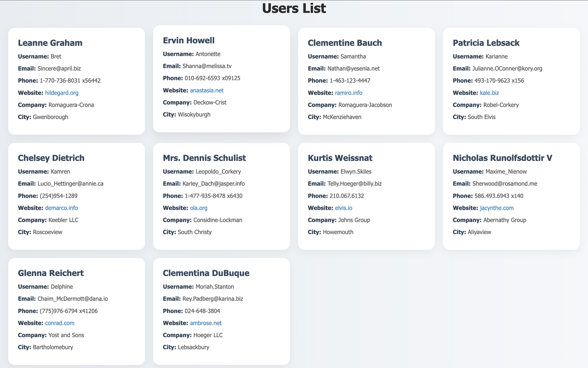This screenshot has width=588, height=368.
Task: Open the conrad.com website link
Action: point(60,323)
